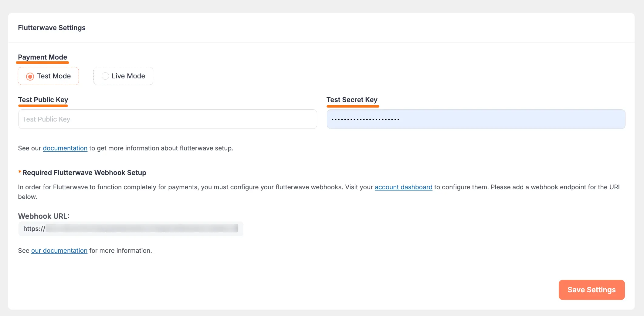This screenshot has height=316, width=644.
Task: Click inside the Test Public Key field
Action: point(167,119)
